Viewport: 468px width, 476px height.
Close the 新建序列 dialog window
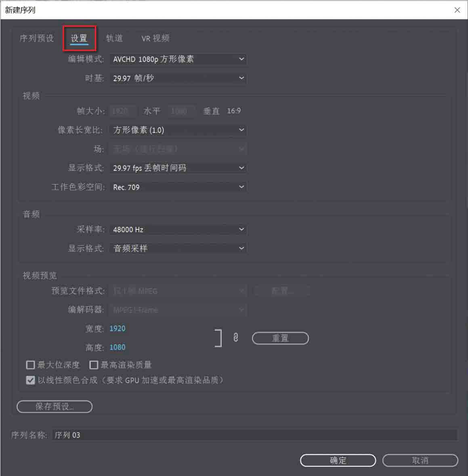457,10
